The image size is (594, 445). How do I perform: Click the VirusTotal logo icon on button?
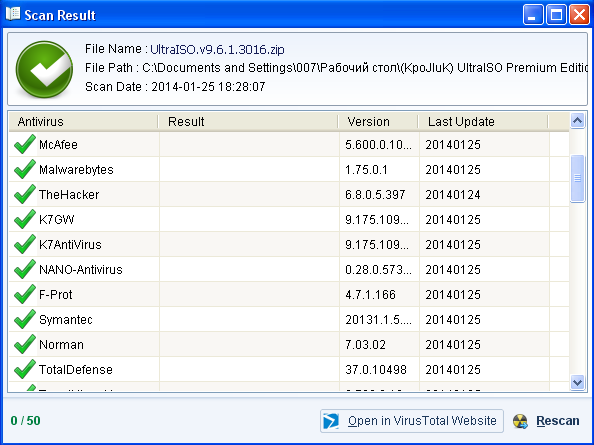[331, 421]
